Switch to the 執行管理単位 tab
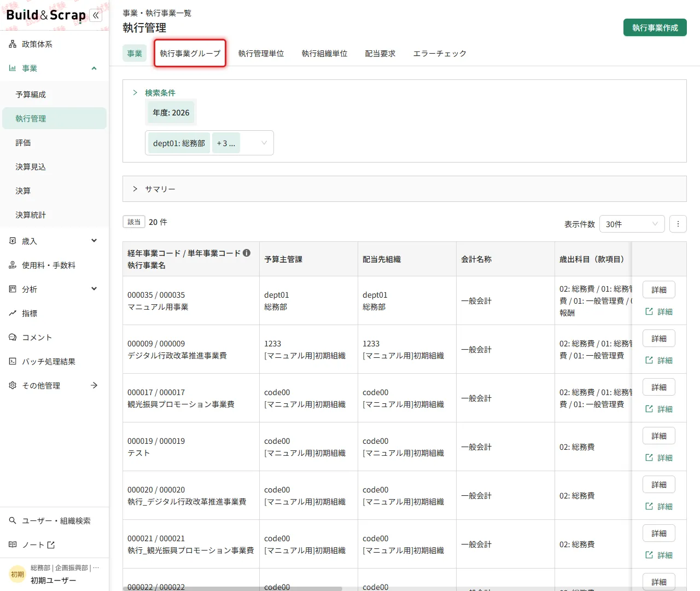Screen dimensions: 700x591 click(261, 53)
